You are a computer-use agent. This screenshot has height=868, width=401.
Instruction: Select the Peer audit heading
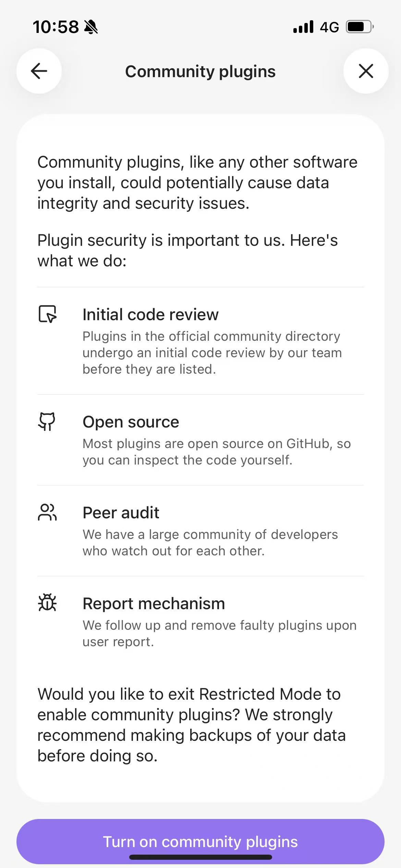pos(121,513)
